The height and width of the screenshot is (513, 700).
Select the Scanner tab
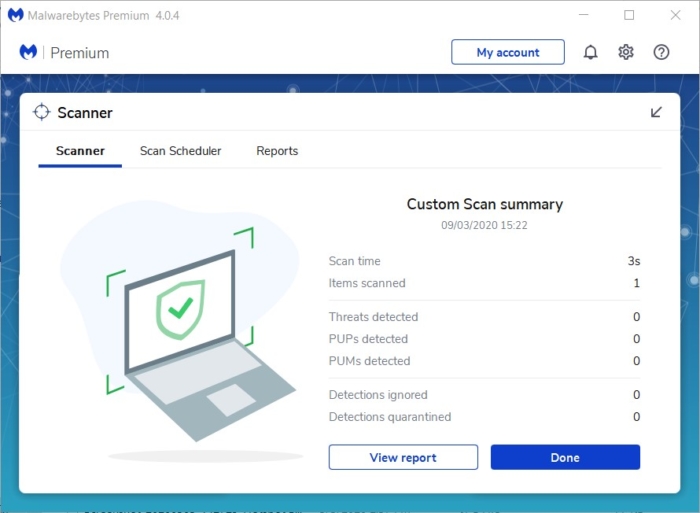point(80,151)
